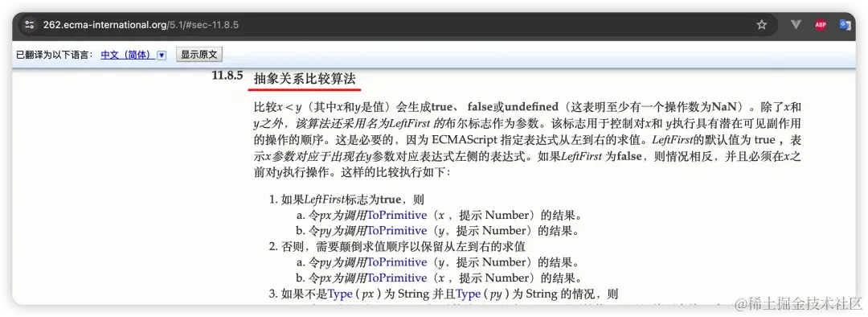Follow the Type link before ( py )
The width and height of the screenshot is (868, 317).
click(469, 294)
